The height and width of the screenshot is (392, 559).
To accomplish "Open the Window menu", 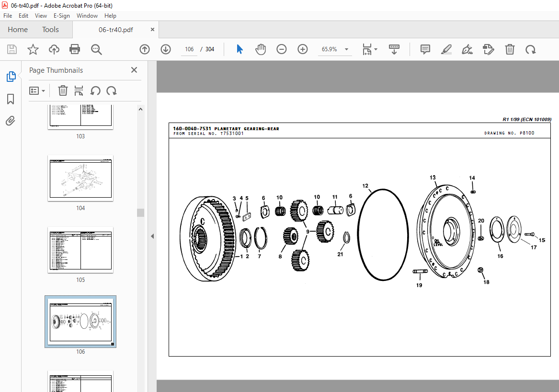I will click(x=87, y=16).
